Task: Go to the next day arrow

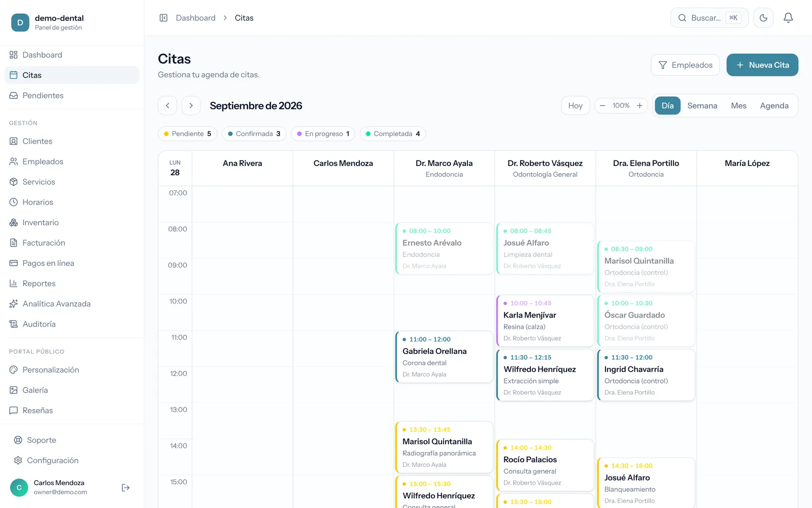Action: coord(191,106)
